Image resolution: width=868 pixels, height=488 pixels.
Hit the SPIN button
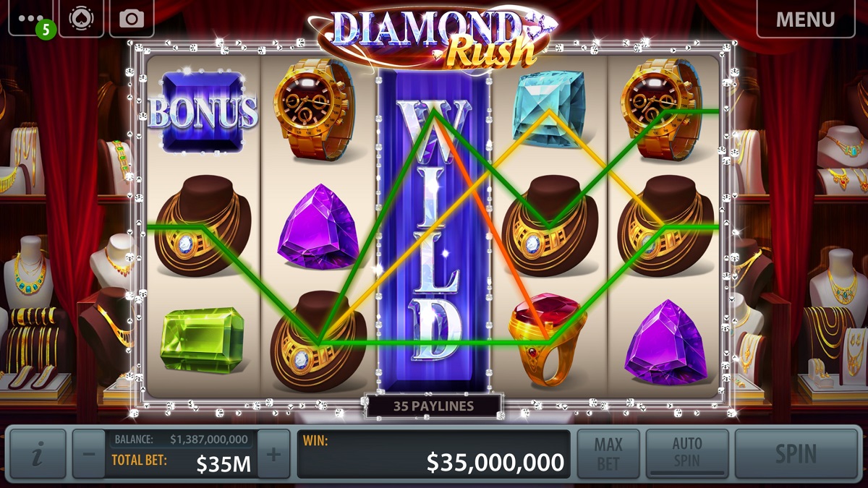796,454
